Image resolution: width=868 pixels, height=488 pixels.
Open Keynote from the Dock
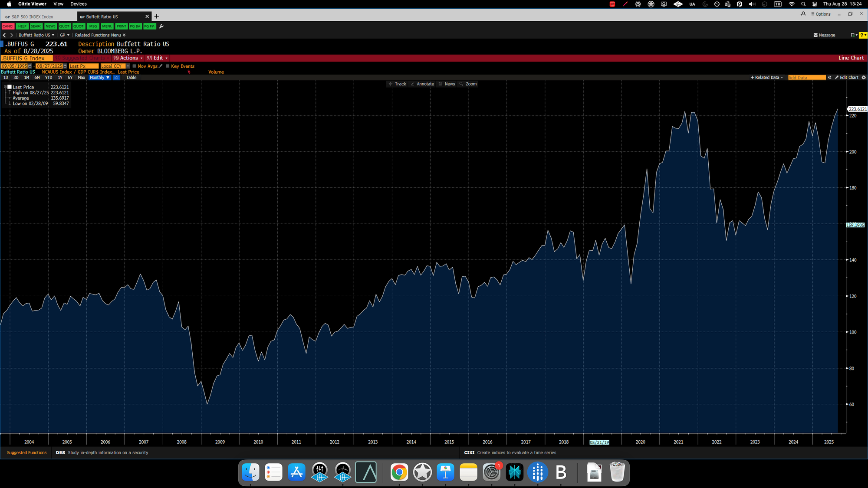pyautogui.click(x=445, y=472)
